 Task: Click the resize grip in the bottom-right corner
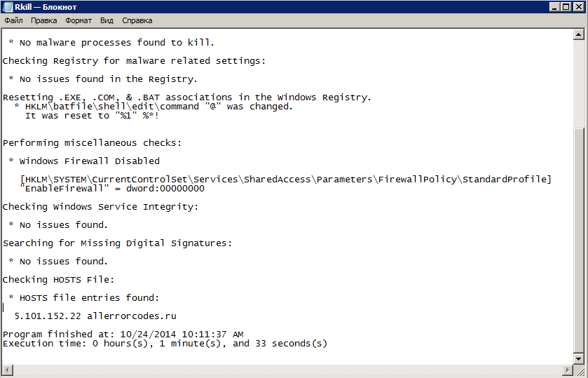tap(580, 370)
